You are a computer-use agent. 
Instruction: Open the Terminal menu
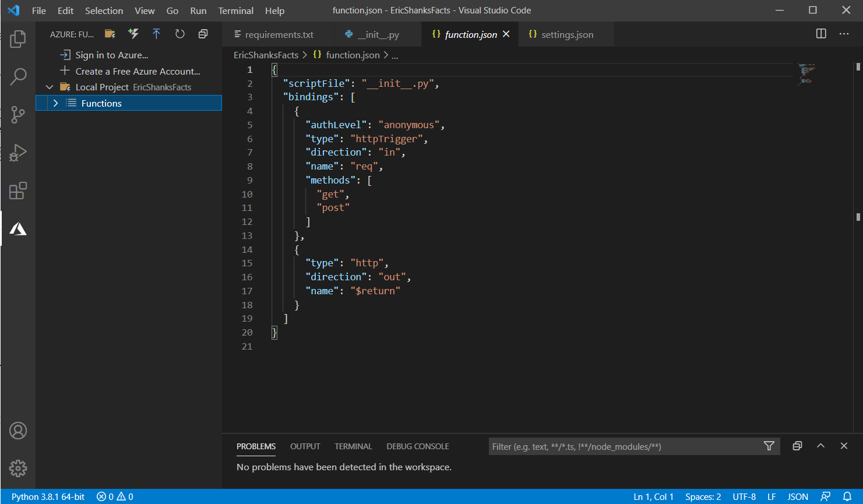[235, 10]
